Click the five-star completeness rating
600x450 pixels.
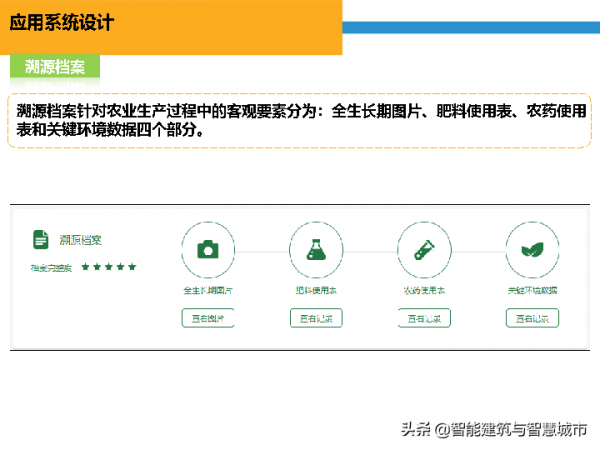coord(109,267)
